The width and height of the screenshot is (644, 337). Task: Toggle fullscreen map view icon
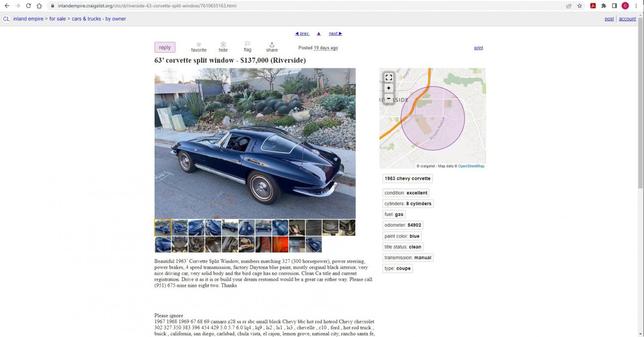[389, 78]
